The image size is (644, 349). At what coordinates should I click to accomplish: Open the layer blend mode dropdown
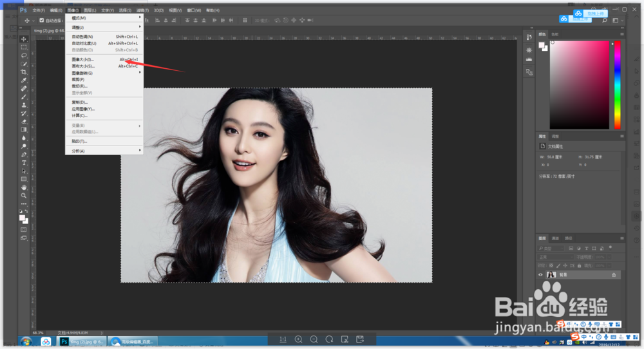[555, 257]
